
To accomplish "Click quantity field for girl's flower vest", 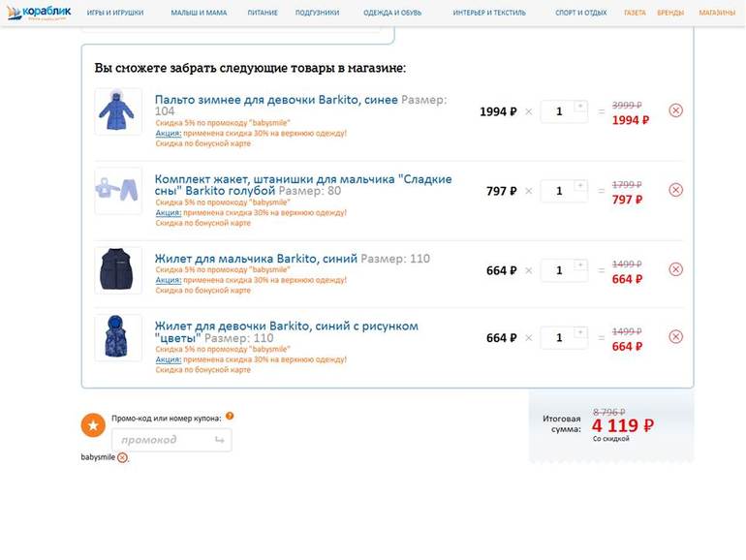I will click(559, 338).
